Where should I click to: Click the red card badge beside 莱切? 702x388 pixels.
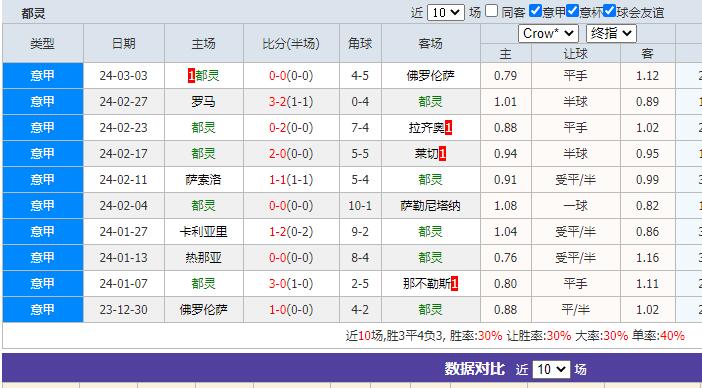[442, 154]
